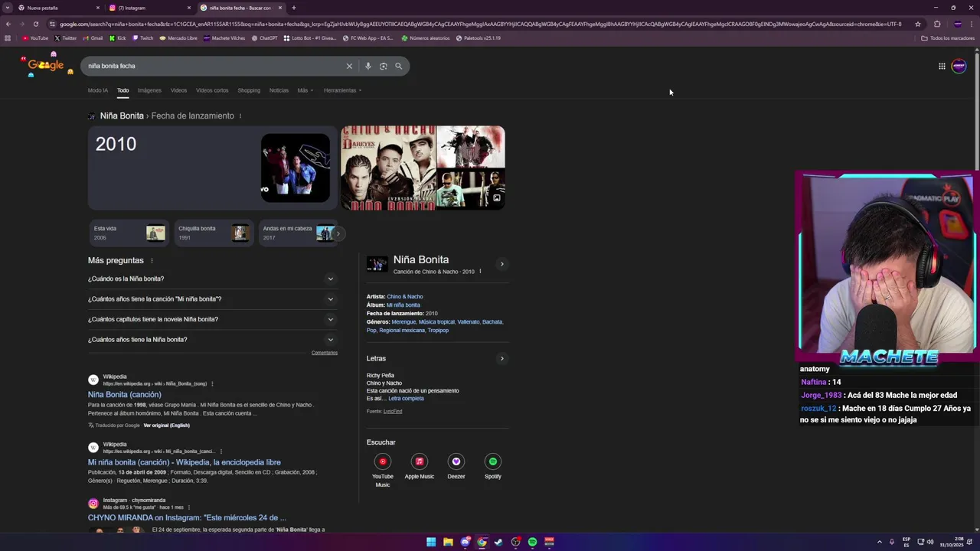The image size is (980, 551).
Task: Open the ChatGPT bookmark
Action: 265,37
